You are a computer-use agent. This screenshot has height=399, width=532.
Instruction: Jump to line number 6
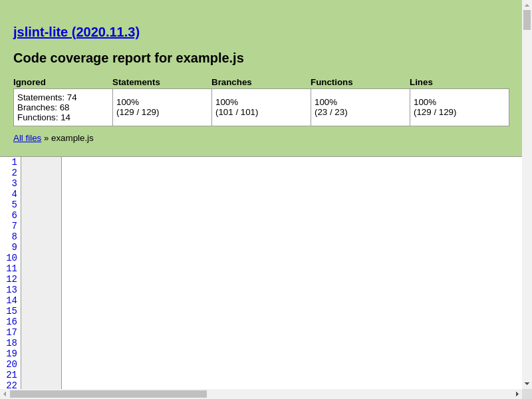[x=14, y=215]
